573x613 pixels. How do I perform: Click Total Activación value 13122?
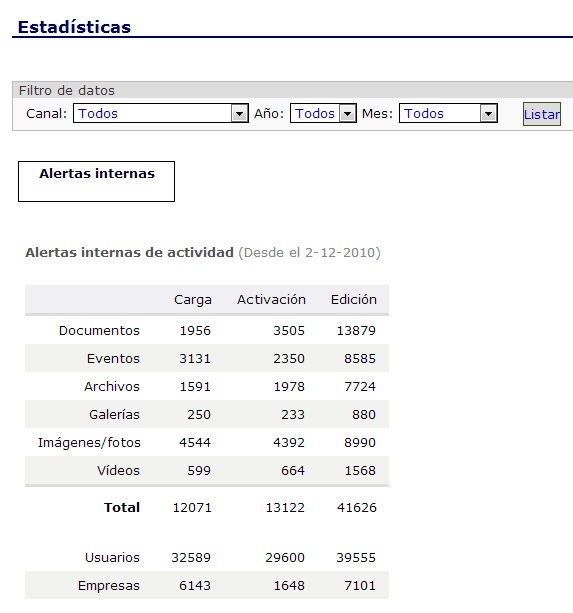285,507
